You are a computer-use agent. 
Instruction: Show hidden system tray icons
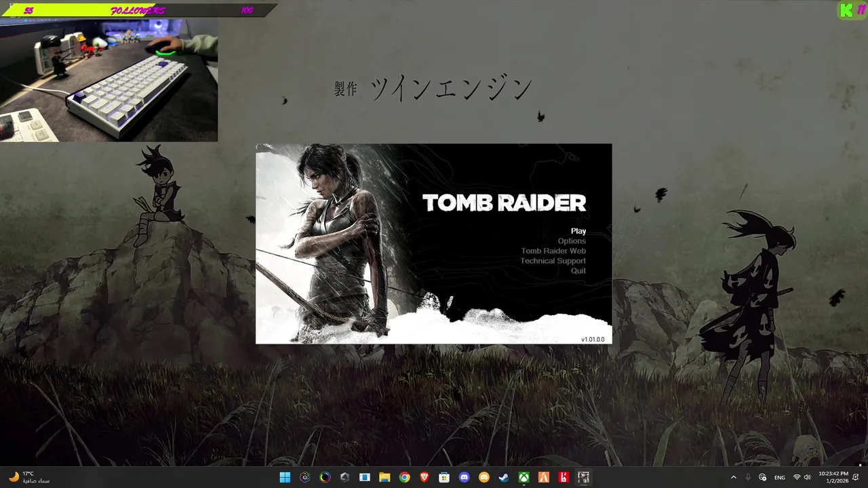733,477
